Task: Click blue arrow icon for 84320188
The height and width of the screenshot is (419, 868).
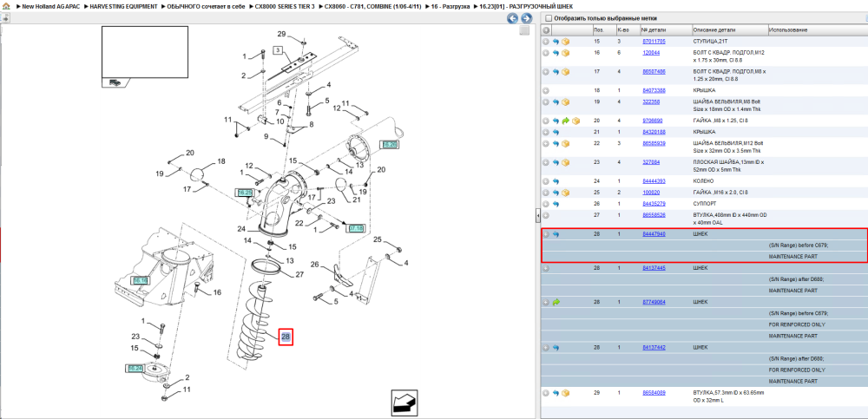Action: point(556,132)
